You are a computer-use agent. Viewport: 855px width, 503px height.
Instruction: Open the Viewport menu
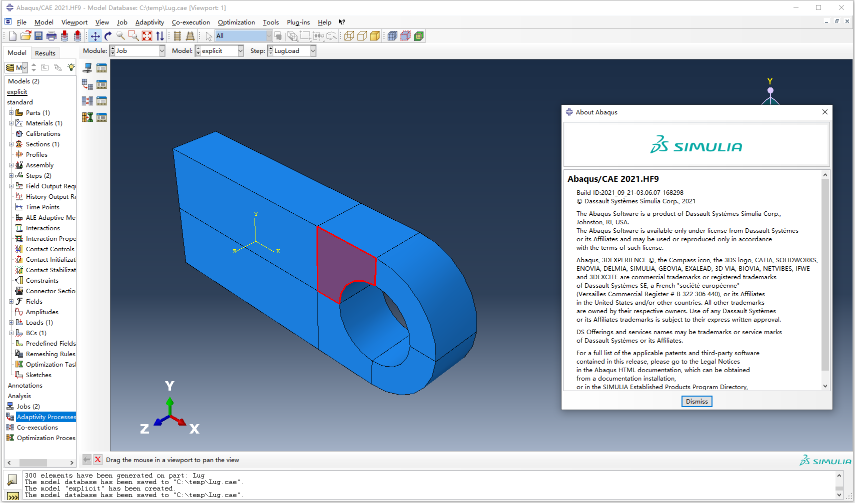point(74,22)
